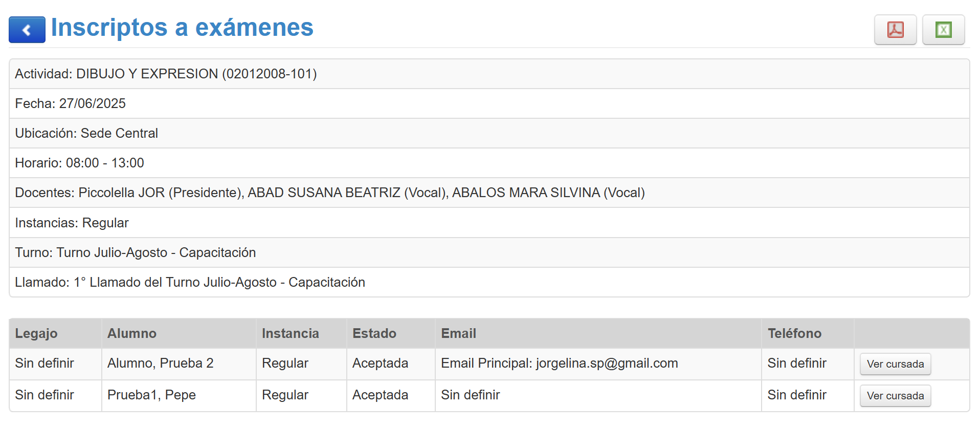Click the Llamado 1° Llamado row
The image size is (980, 426).
click(x=190, y=282)
